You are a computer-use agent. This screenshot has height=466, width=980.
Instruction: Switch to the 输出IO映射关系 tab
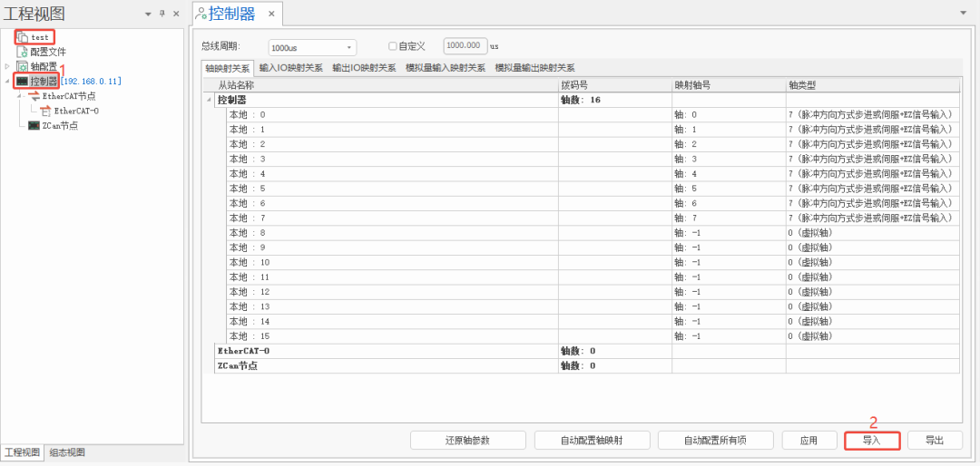pos(364,68)
